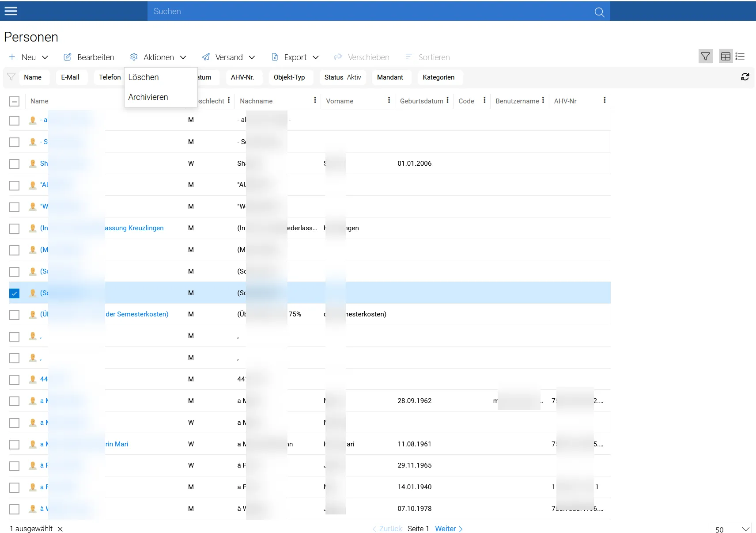
Task: Expand the Neu dropdown
Action: [29, 57]
